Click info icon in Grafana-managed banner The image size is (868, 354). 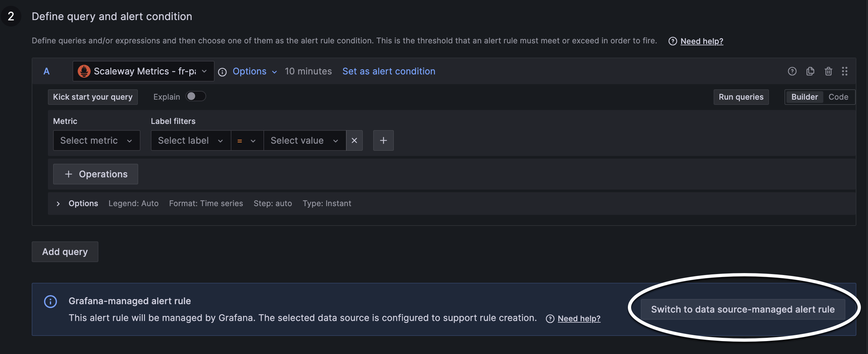(50, 302)
